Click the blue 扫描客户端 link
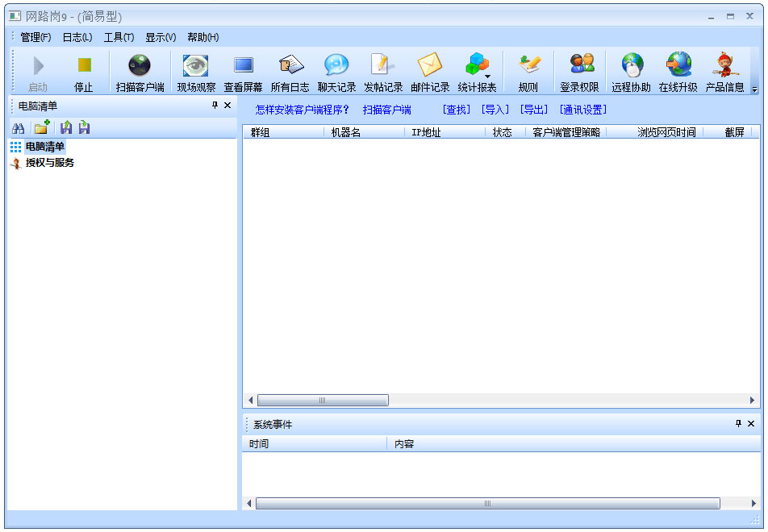 [x=387, y=110]
